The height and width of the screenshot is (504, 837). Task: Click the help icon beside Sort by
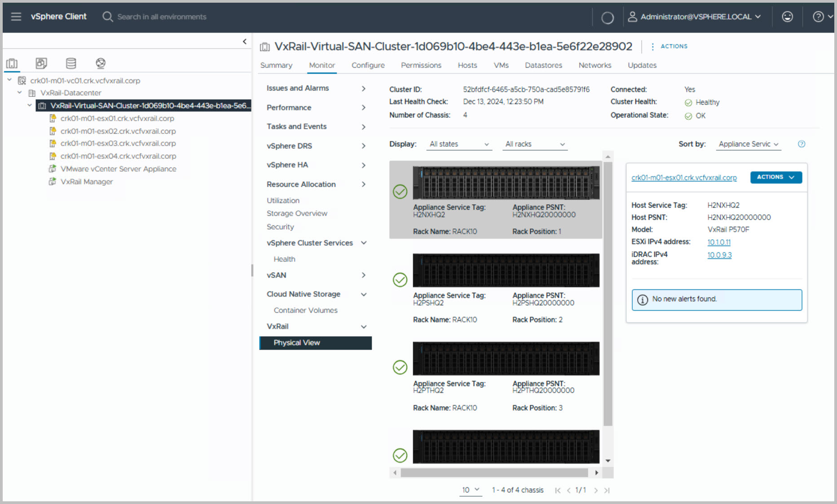(x=802, y=144)
